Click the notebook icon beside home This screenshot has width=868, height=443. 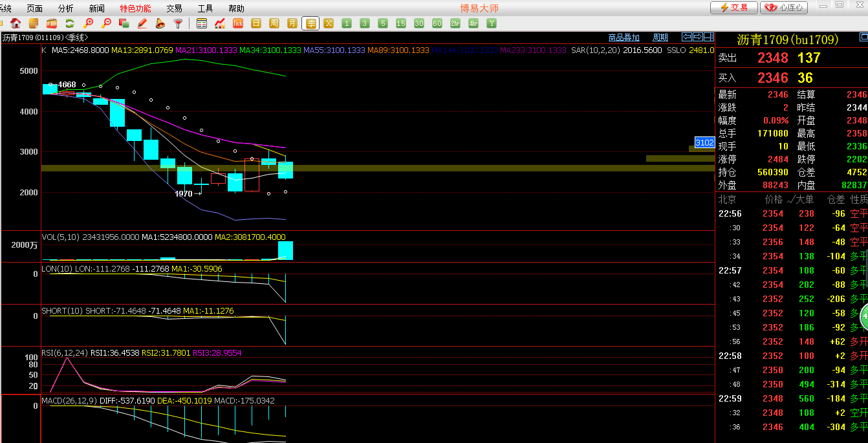(34, 23)
